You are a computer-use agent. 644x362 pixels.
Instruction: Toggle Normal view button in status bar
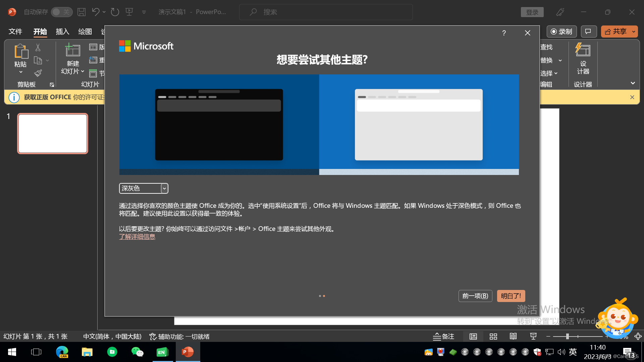[473, 337]
